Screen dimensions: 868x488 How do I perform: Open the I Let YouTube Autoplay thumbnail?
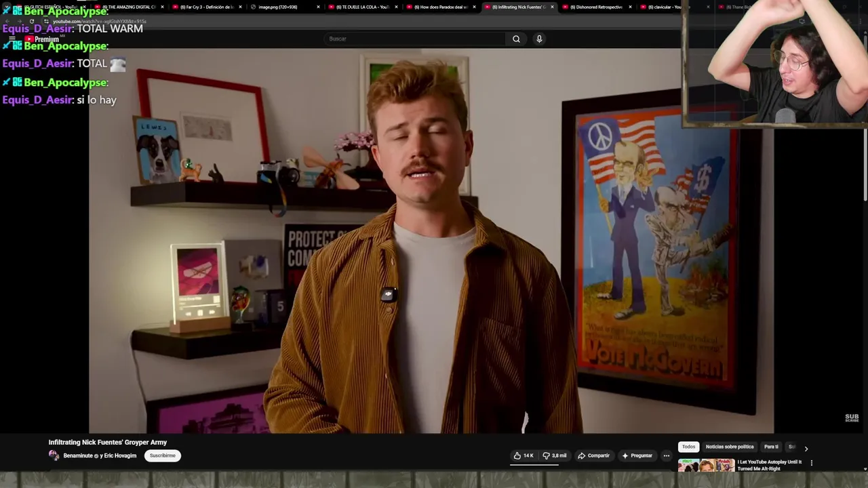coord(706,466)
